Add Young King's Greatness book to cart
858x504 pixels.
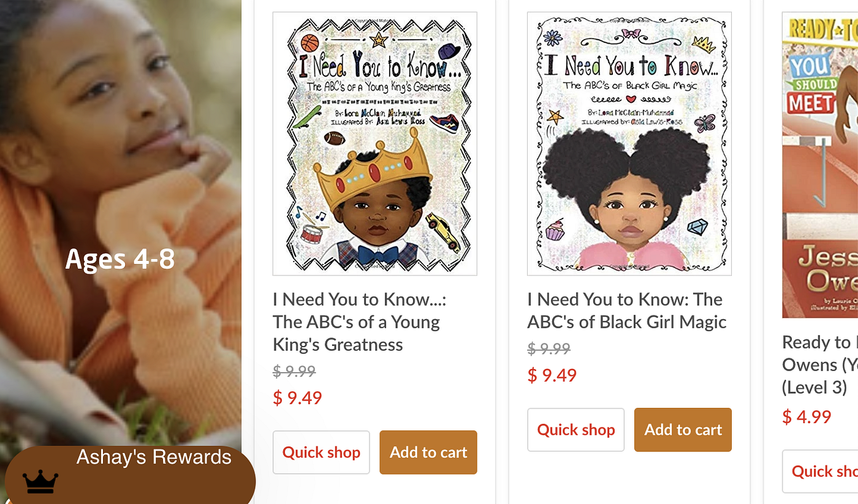[x=428, y=452]
